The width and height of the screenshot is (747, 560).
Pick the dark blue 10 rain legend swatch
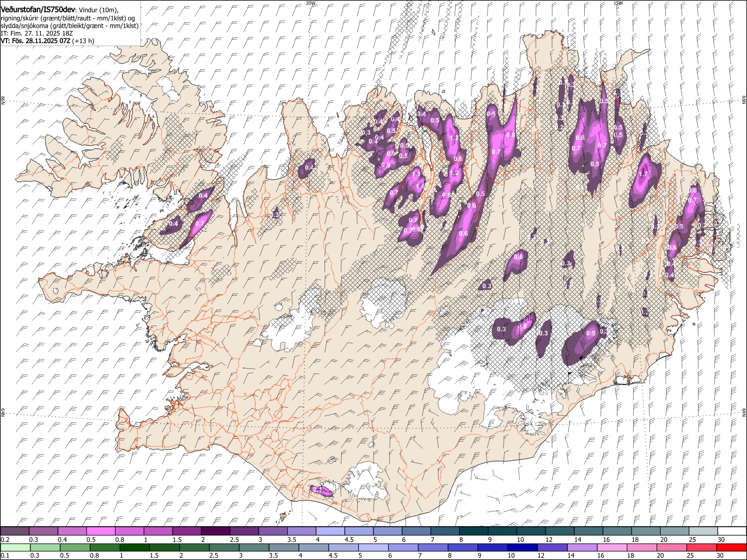point(522,548)
